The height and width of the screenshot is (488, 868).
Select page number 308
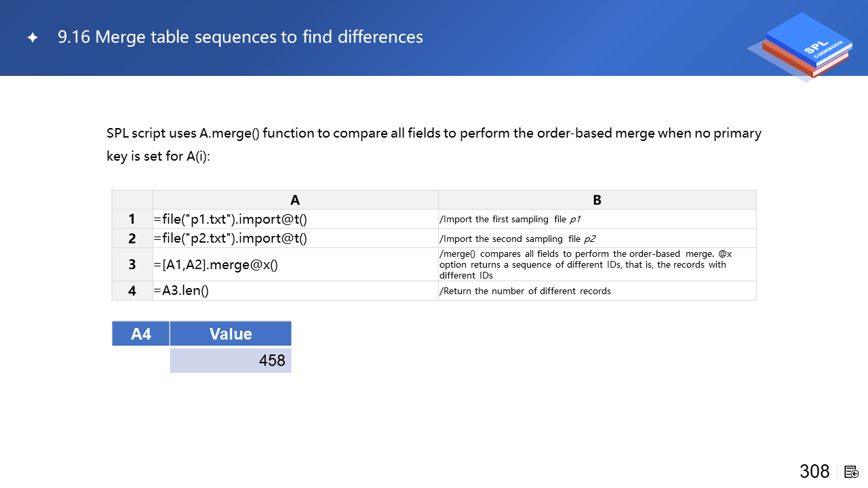[x=814, y=472]
